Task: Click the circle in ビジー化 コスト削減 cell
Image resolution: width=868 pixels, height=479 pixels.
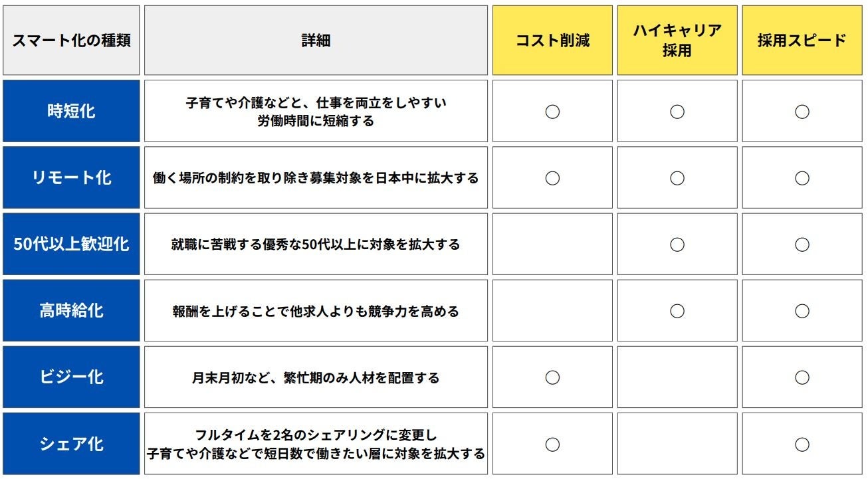Action: click(552, 377)
